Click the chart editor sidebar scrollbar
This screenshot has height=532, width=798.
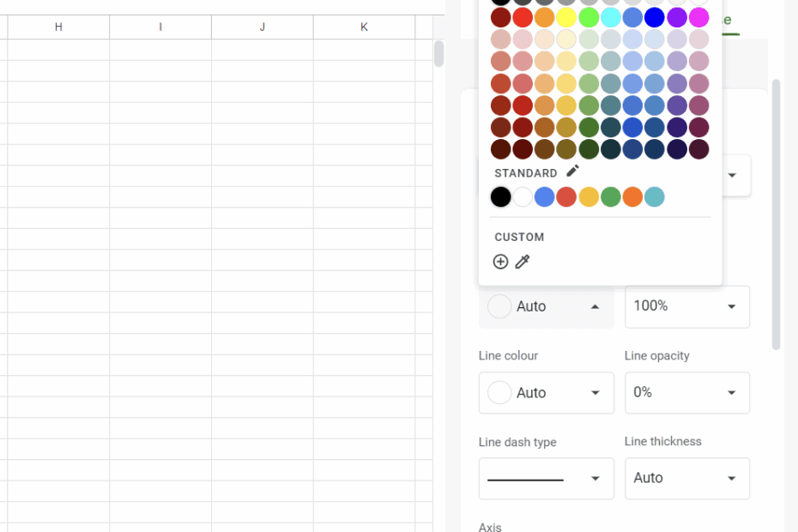pyautogui.click(x=776, y=215)
